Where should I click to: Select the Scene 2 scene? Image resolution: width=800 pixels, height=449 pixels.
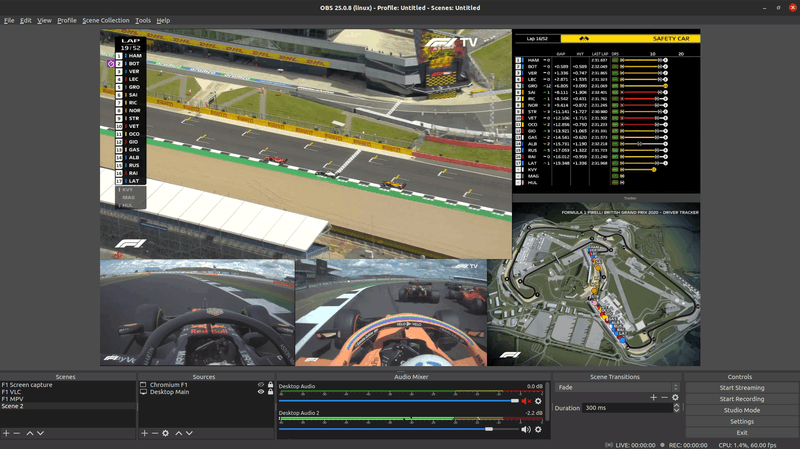tap(68, 406)
